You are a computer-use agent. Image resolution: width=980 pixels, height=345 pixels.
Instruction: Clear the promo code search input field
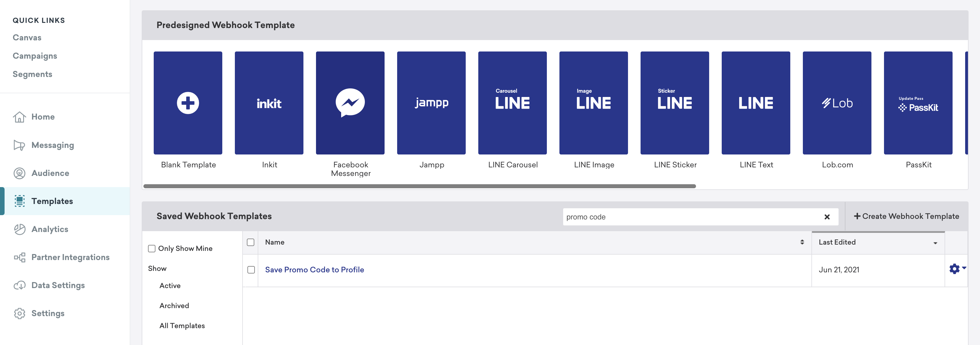[827, 216]
